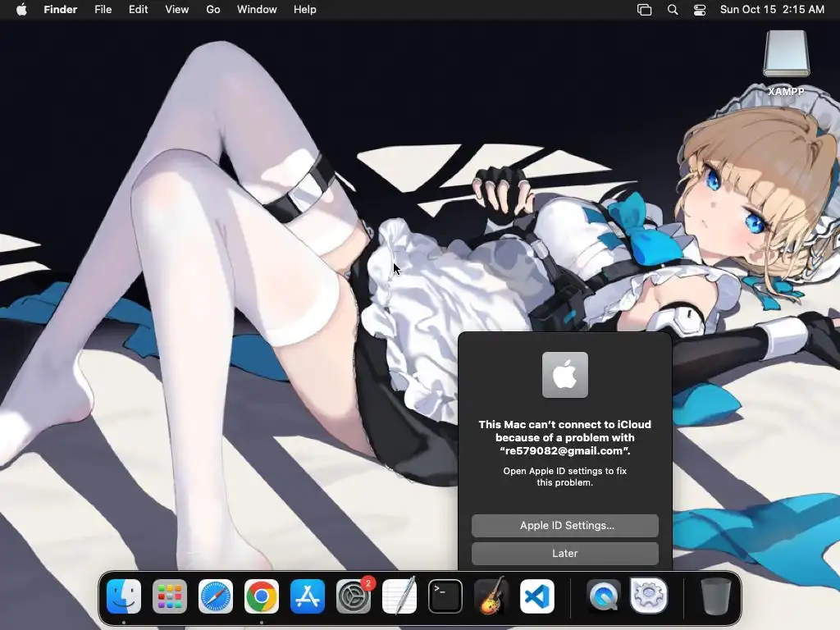
Task: Click Apple ID Settings… button
Action: (565, 526)
